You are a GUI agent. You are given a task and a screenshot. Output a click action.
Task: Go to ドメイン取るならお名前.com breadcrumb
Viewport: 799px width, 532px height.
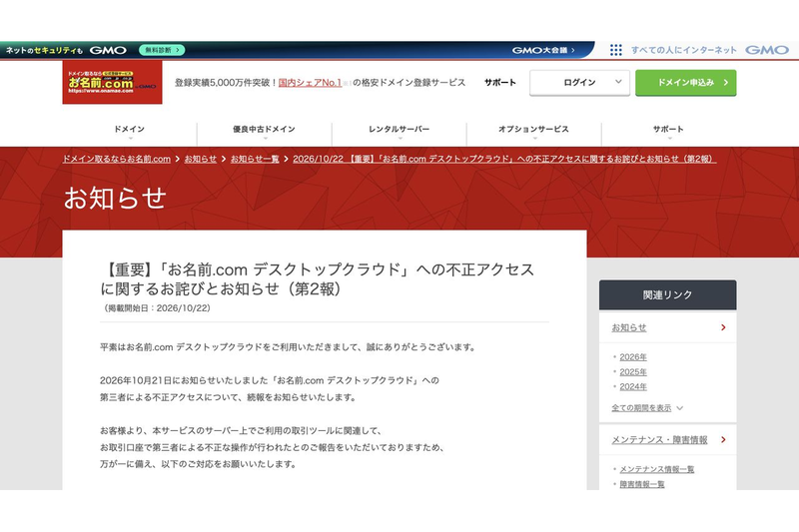(x=116, y=159)
